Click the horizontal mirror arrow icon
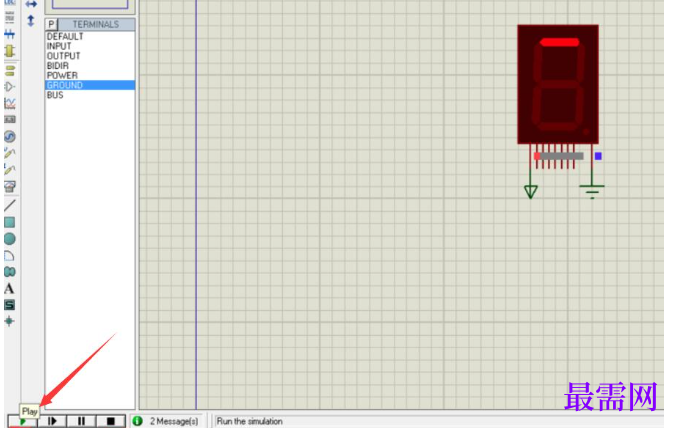The height and width of the screenshot is (428, 676). click(x=31, y=4)
